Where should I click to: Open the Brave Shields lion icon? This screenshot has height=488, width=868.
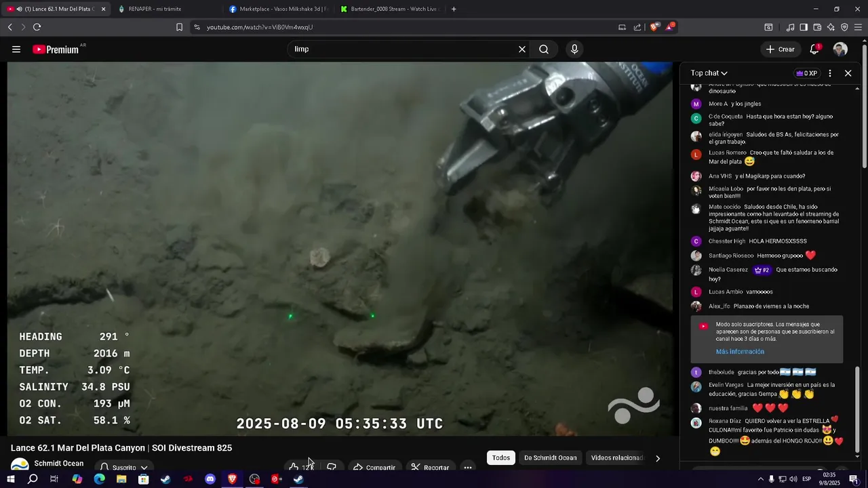tap(654, 27)
